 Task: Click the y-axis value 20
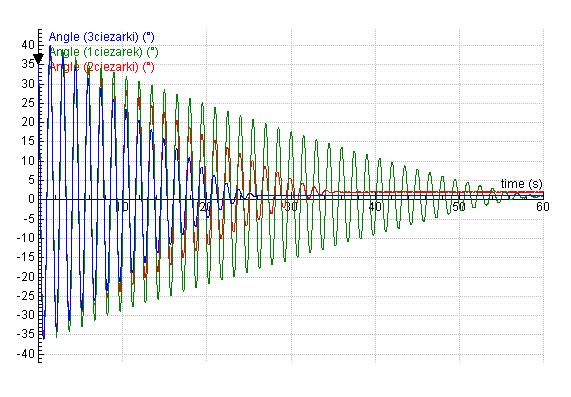coord(28,122)
